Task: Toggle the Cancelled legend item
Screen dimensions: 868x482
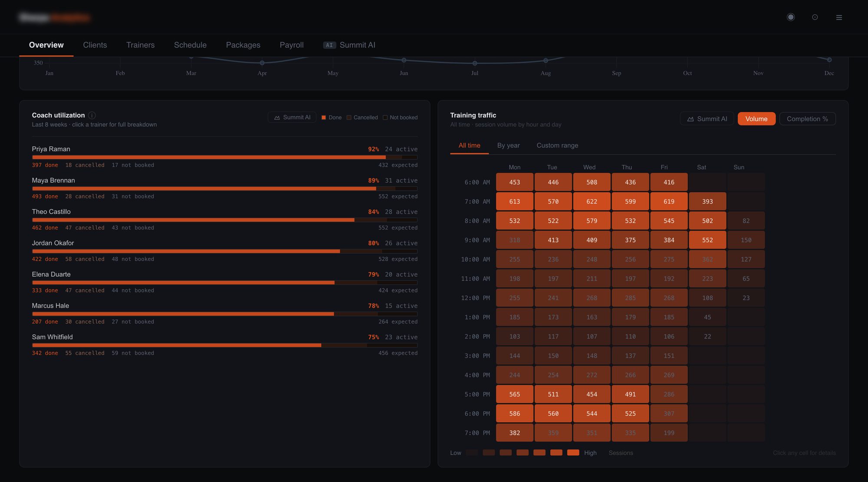Action: (362, 118)
